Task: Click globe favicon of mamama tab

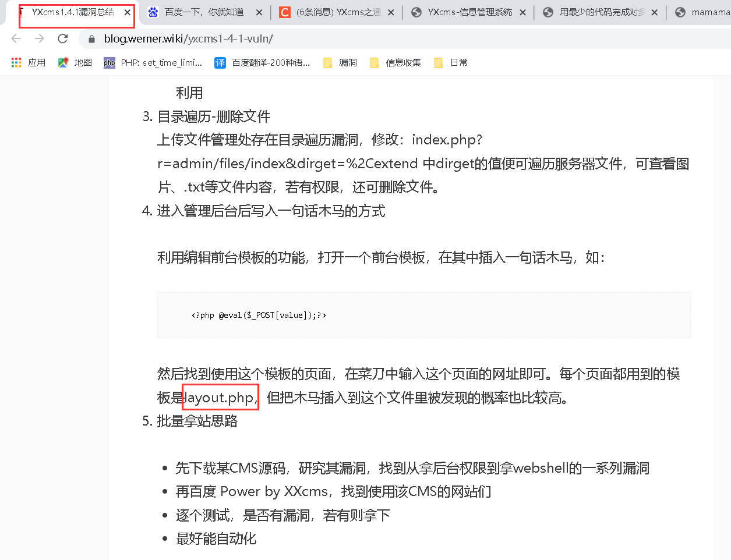Action: tap(680, 12)
